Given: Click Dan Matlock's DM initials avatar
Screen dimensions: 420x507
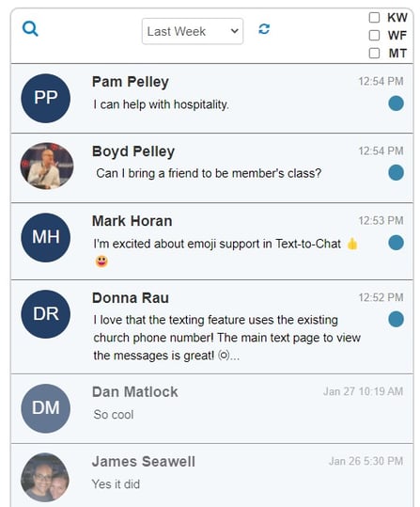Looking at the screenshot, I should [45, 408].
